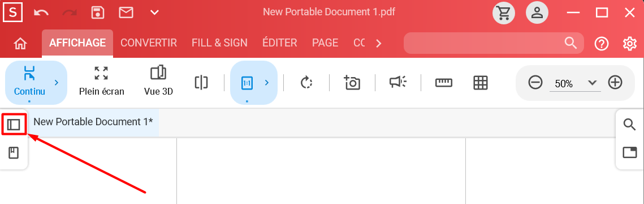Toggle the 1:1 actual size button
The image size is (644, 204).
(x=247, y=83)
